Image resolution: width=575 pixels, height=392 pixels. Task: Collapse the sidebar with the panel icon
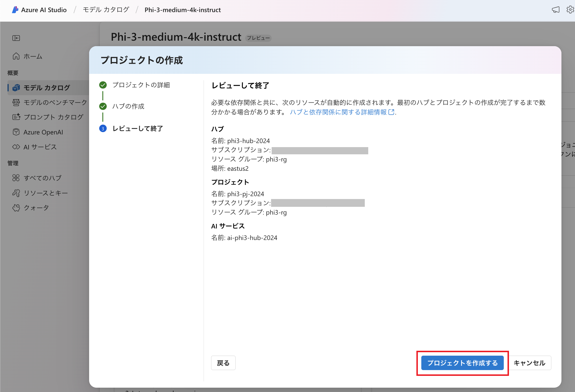point(16,38)
